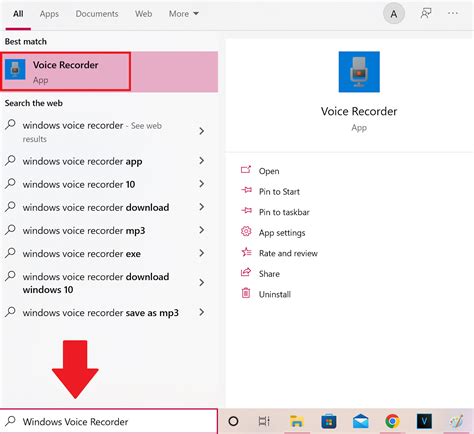Click Uninstall for Voice Recorder
The width and height of the screenshot is (474, 434).
click(275, 294)
